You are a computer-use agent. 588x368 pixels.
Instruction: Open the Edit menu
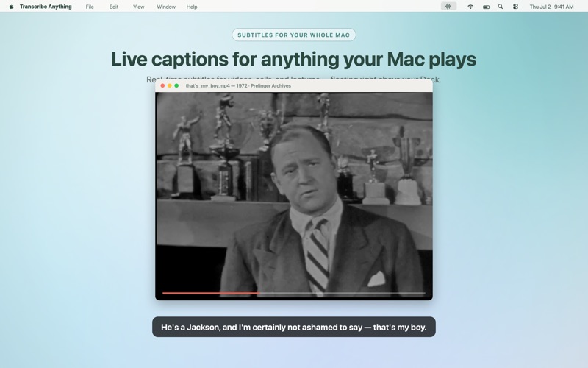coord(114,7)
